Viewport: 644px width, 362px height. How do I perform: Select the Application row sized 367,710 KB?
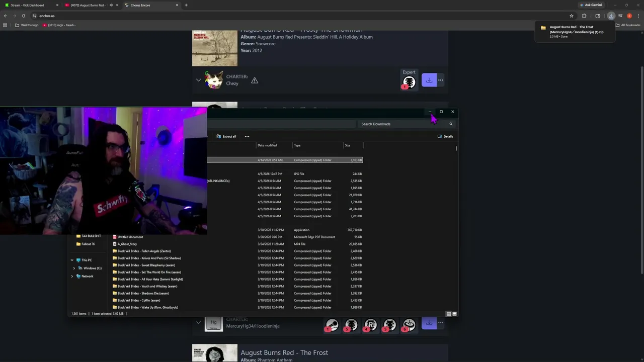point(285,230)
